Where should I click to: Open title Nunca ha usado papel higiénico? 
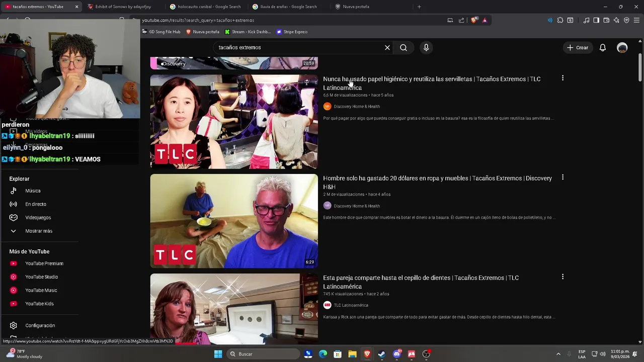(432, 83)
